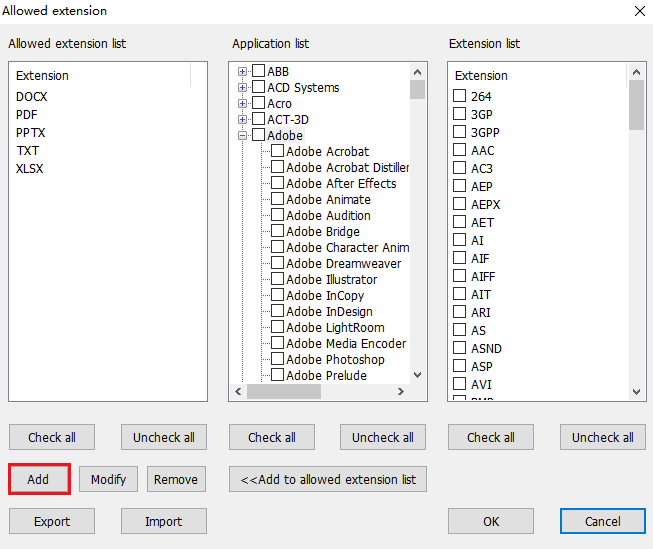Enable the Adobe Illustrator checkbox

[277, 279]
